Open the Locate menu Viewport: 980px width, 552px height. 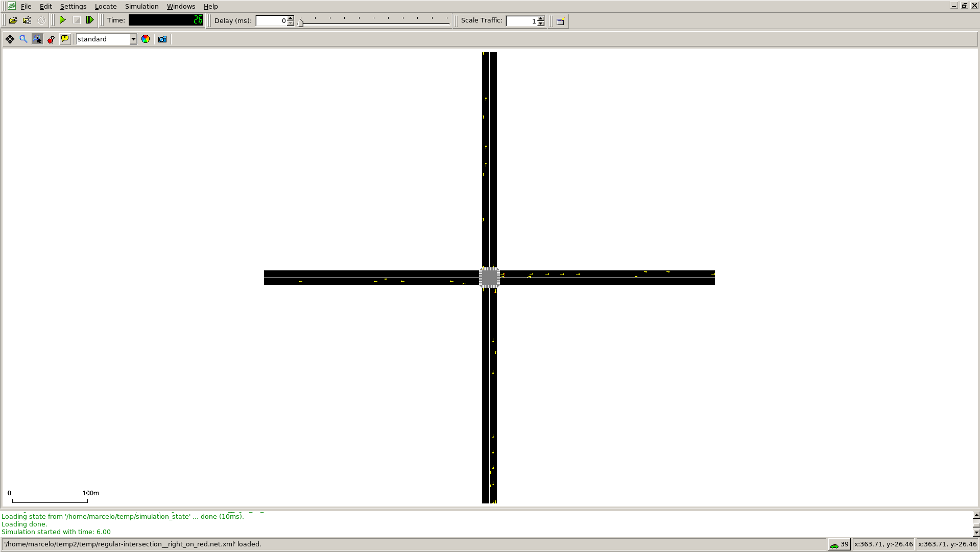tap(105, 6)
